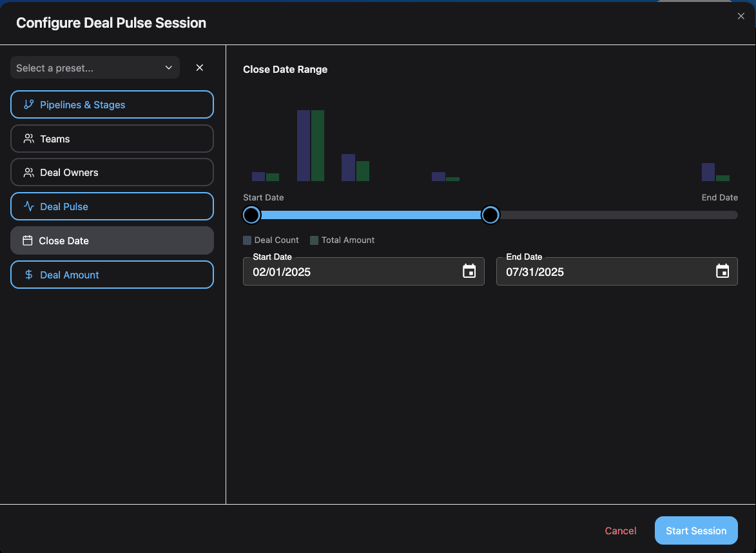This screenshot has width=756, height=553.
Task: Click the Start Session button
Action: [696, 530]
